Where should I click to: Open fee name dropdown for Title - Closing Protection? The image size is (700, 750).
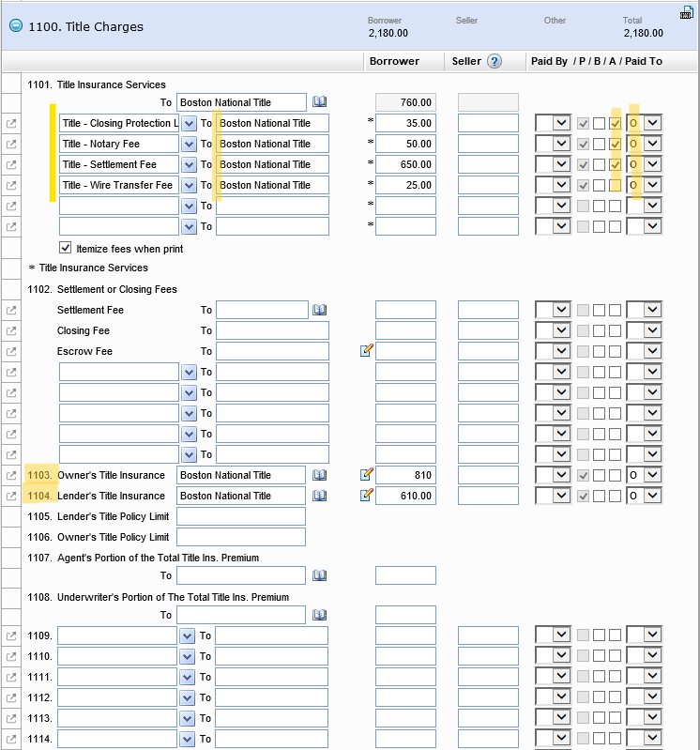(x=189, y=123)
